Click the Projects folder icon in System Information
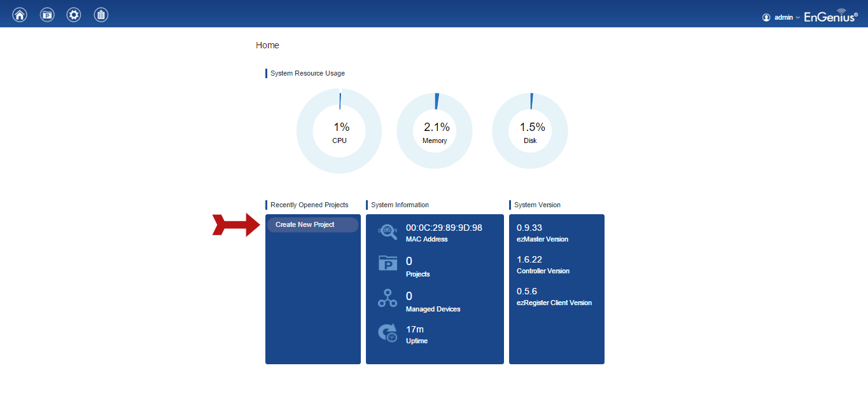Image resolution: width=868 pixels, height=417 pixels. click(388, 263)
